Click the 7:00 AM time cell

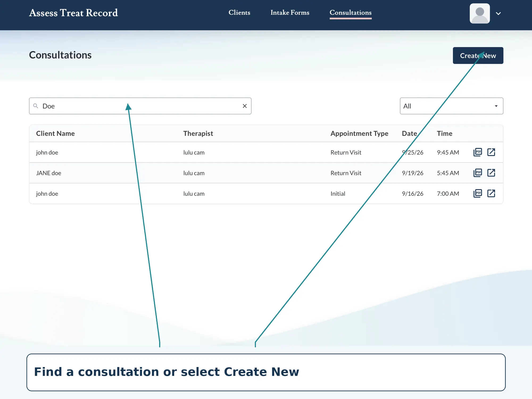(x=448, y=194)
